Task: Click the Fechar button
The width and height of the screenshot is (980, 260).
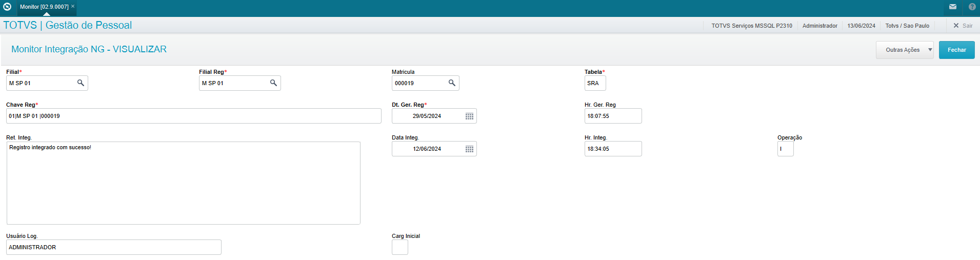Action: [x=956, y=50]
